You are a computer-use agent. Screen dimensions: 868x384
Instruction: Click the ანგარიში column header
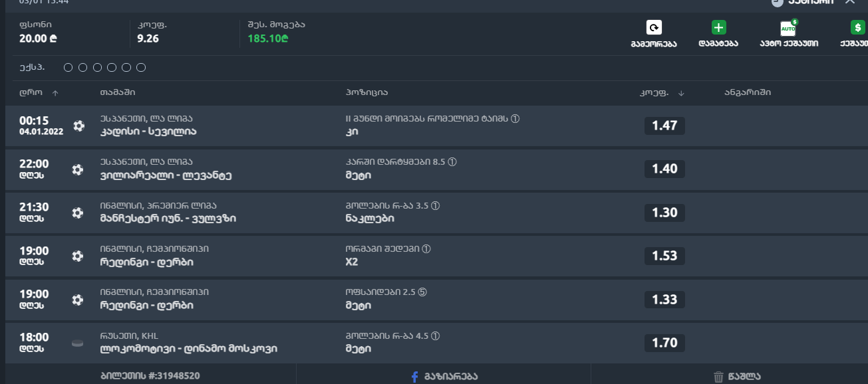click(x=748, y=92)
